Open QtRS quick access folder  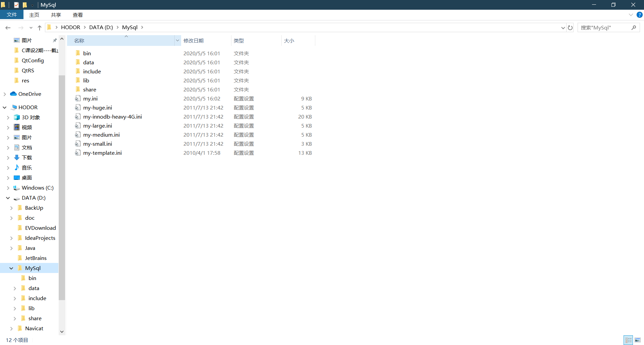28,70
